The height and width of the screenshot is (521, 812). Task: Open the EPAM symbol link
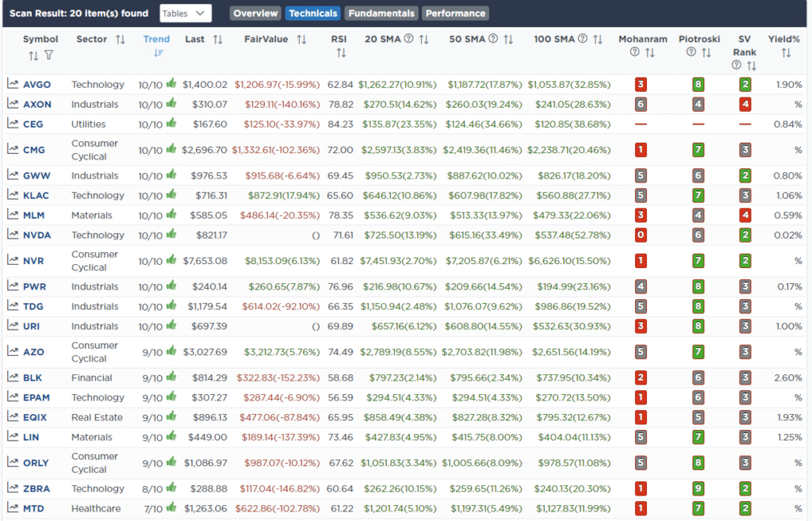(36, 398)
